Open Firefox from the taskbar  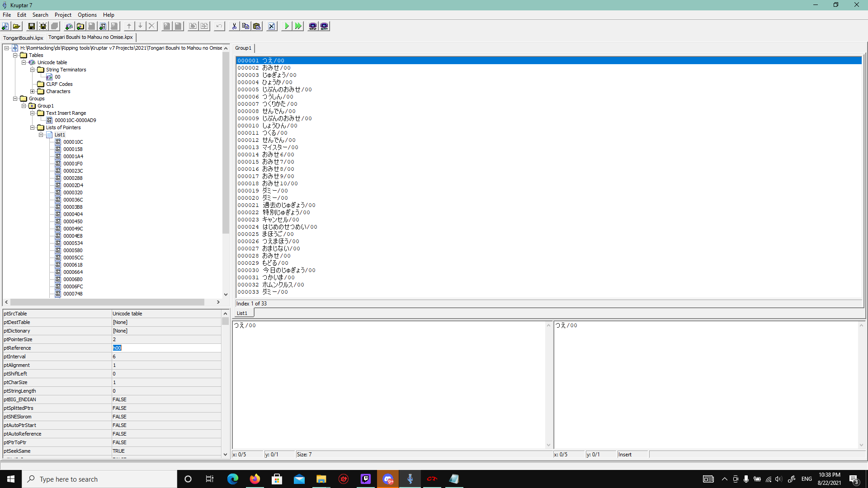(x=255, y=479)
